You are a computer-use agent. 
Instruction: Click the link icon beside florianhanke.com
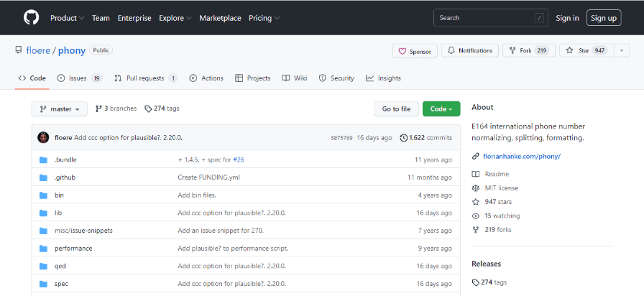(x=476, y=156)
